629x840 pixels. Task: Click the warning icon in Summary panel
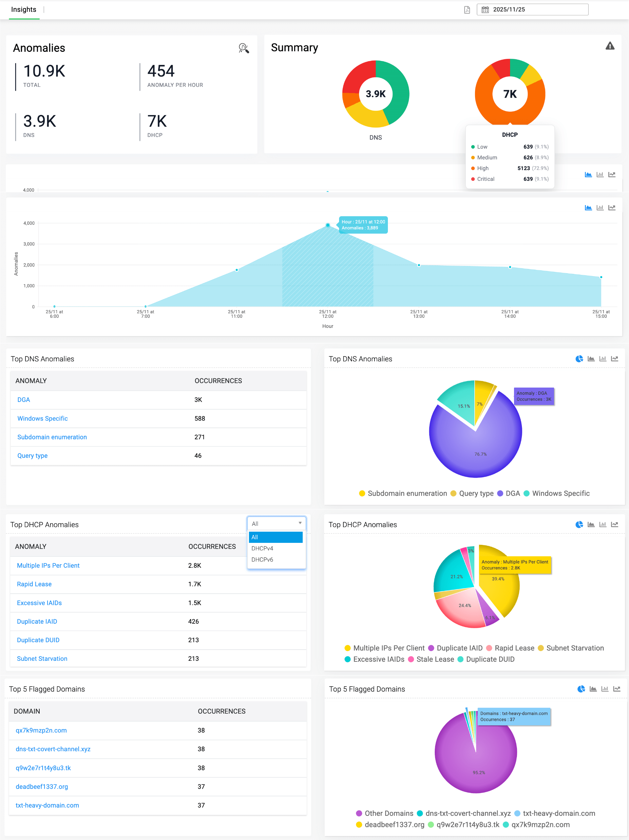point(610,46)
